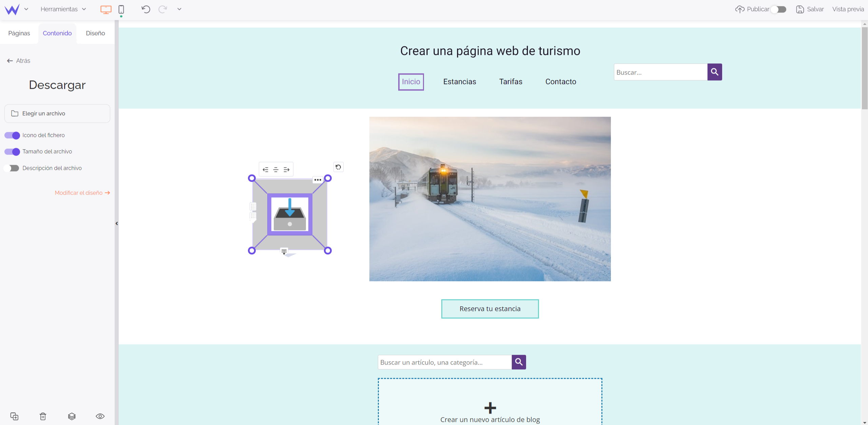Viewport: 868px width, 425px height.
Task: Align element center icon
Action: [x=276, y=170]
